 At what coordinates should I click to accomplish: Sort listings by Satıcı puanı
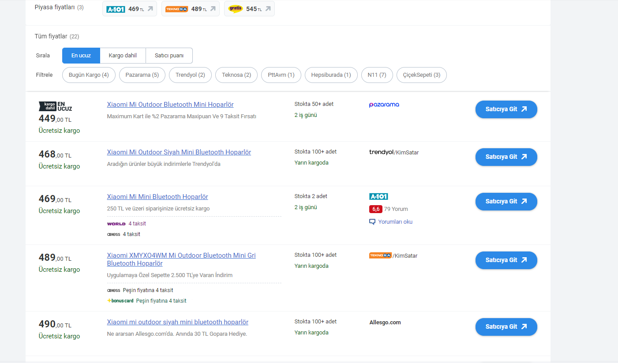click(169, 56)
